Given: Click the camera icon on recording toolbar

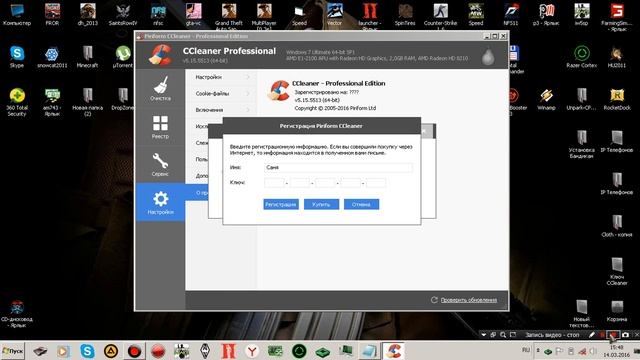Looking at the screenshot, I should coord(625,335).
